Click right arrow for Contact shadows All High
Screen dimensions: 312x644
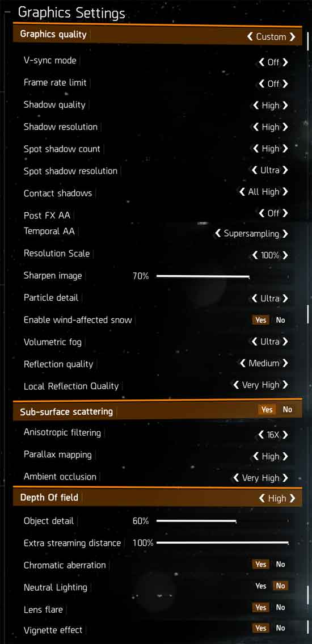click(x=285, y=192)
